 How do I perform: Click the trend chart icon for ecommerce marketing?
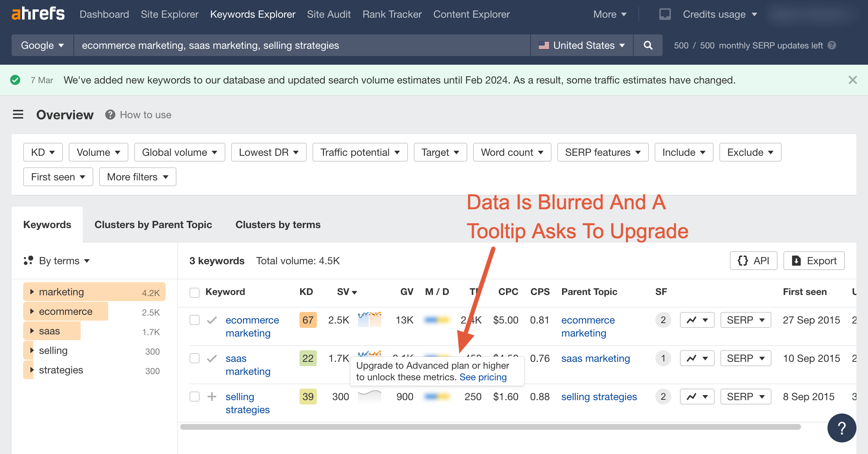(x=697, y=320)
